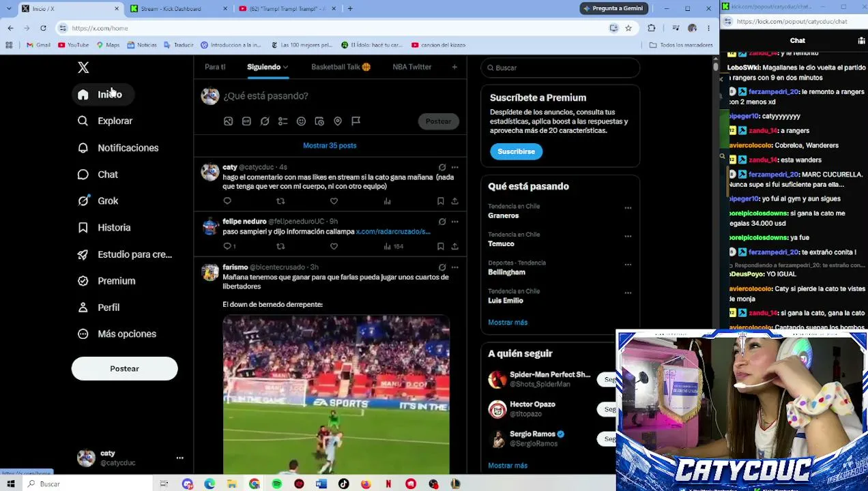Click the X logo in the sidebar
This screenshot has width=868, height=491.
(83, 68)
